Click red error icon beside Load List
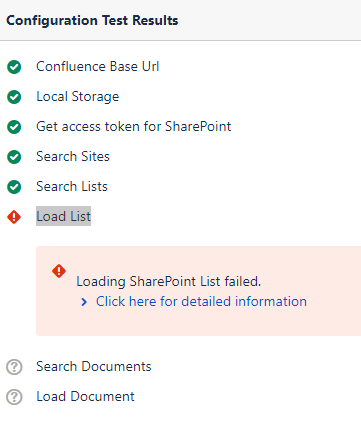 tap(14, 217)
